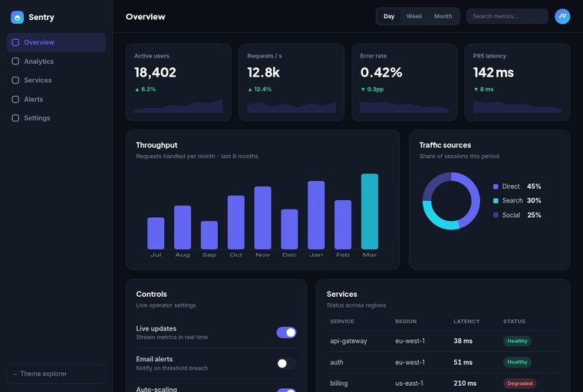
Task: Click the Degraded badge for billing
Action: (x=520, y=384)
